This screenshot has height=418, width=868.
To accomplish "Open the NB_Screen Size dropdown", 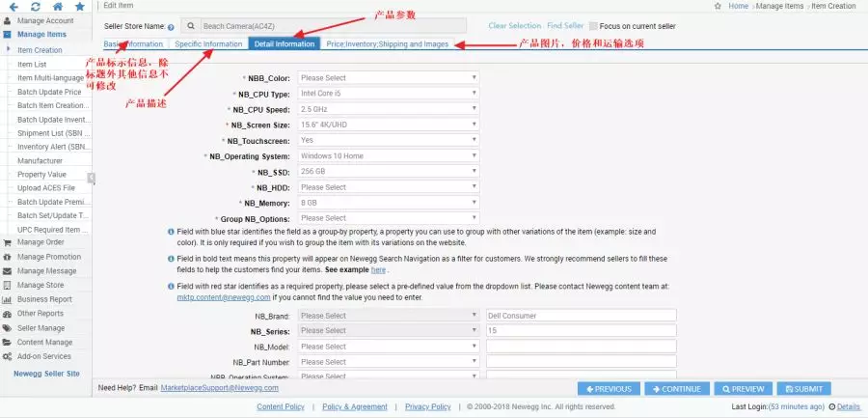I will click(388, 125).
